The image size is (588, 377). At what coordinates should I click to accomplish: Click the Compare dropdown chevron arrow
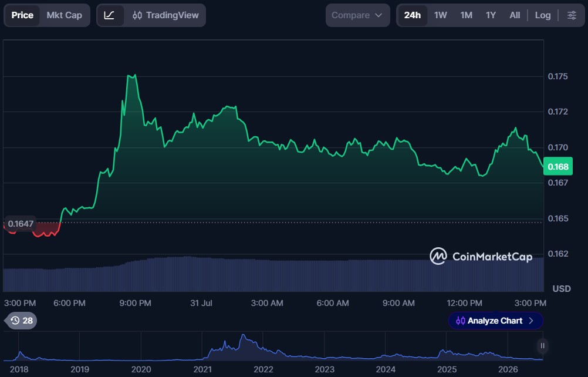[x=379, y=15]
